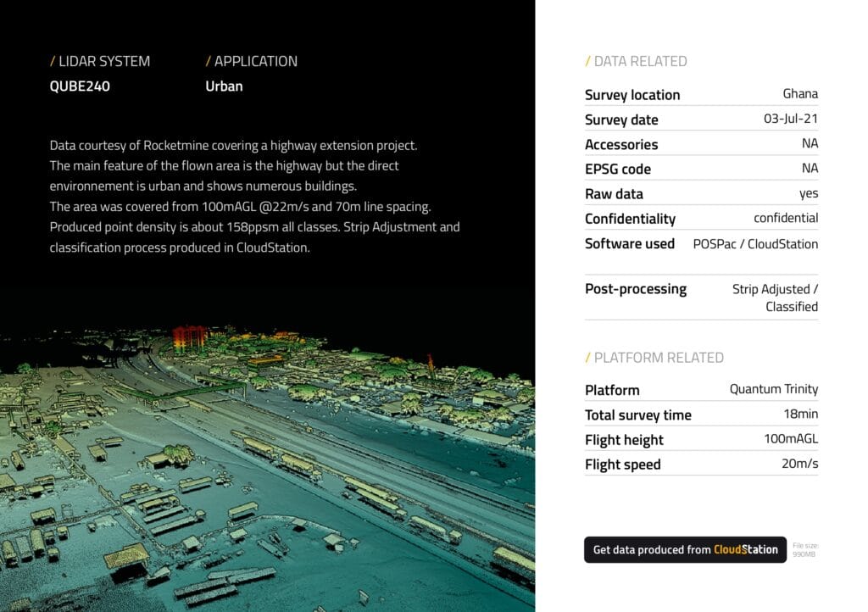Select the Urban application label
The width and height of the screenshot is (868, 612).
pos(224,86)
